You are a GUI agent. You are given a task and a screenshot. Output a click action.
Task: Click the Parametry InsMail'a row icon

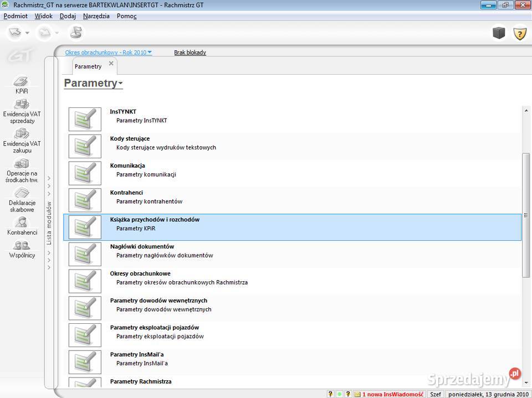(x=85, y=362)
